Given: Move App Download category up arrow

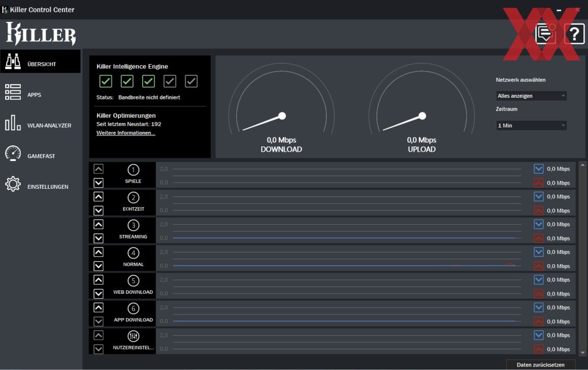Looking at the screenshot, I should (x=99, y=307).
